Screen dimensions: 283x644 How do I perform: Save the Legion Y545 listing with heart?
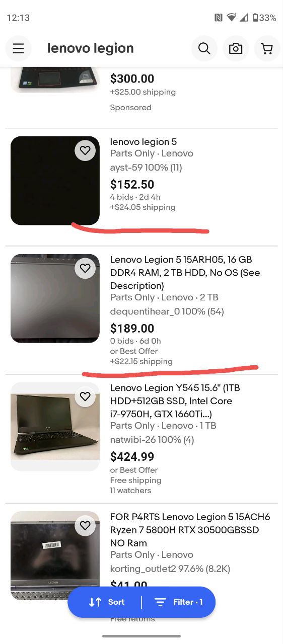[x=85, y=397]
